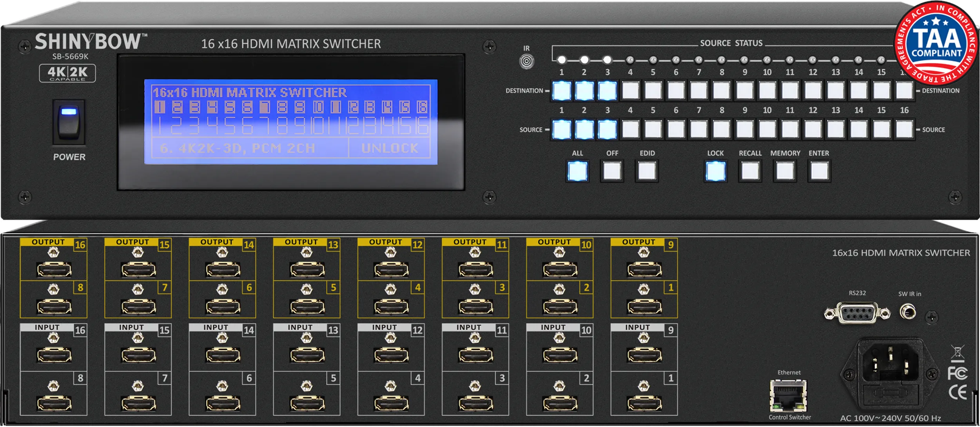Click source status LED 1
The image size is (980, 427).
[x=561, y=60]
